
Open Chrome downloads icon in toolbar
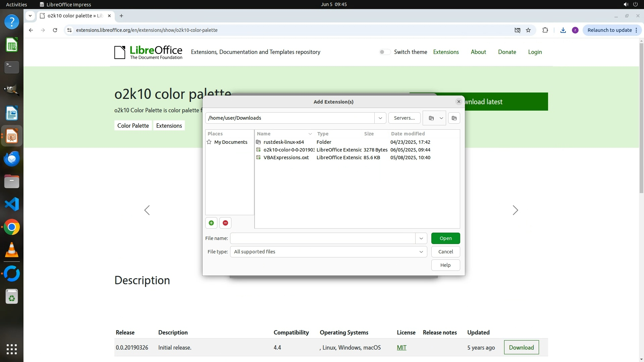pyautogui.click(x=563, y=30)
